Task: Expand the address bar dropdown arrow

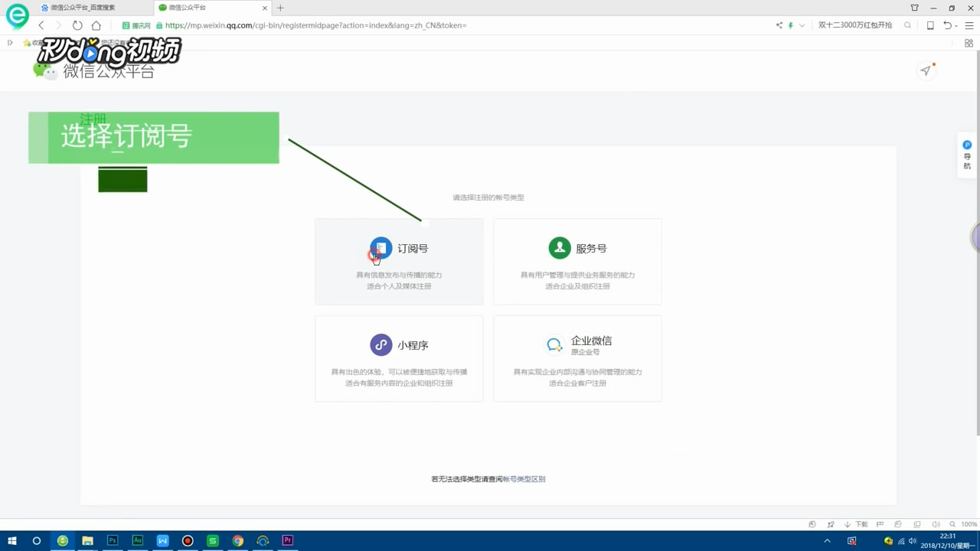Action: [802, 25]
